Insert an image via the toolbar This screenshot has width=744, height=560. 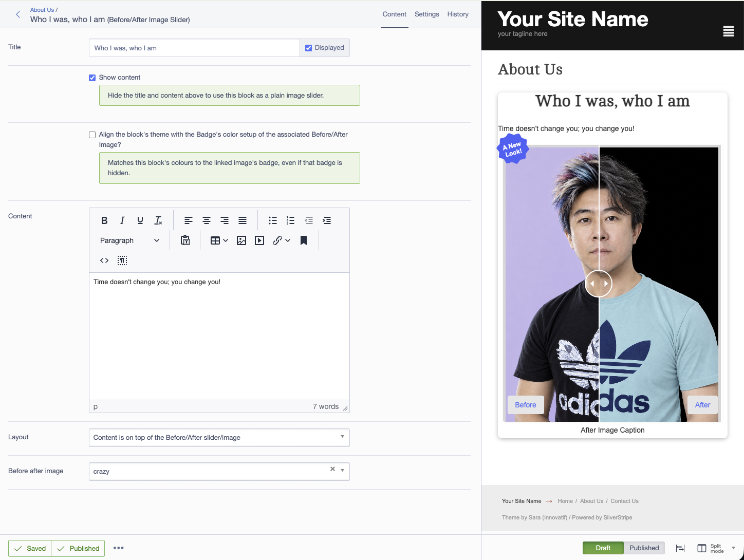241,240
